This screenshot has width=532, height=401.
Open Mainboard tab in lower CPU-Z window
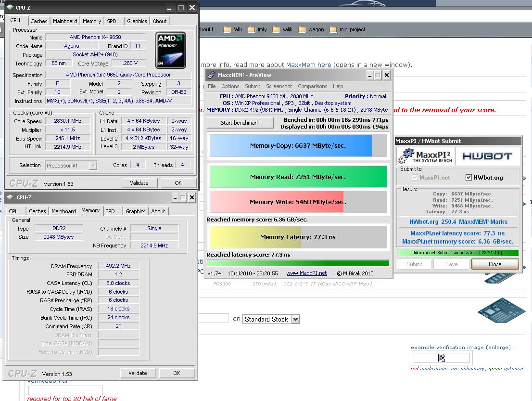(x=63, y=211)
